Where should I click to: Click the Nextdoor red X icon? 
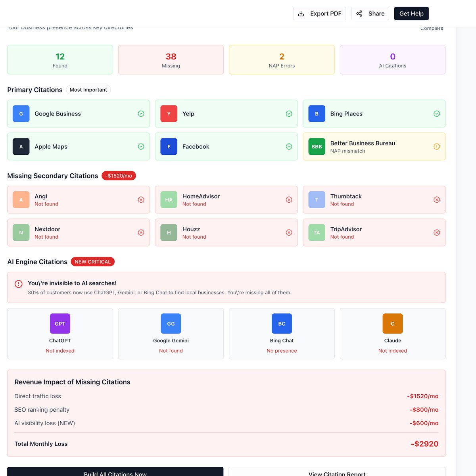coord(141,232)
